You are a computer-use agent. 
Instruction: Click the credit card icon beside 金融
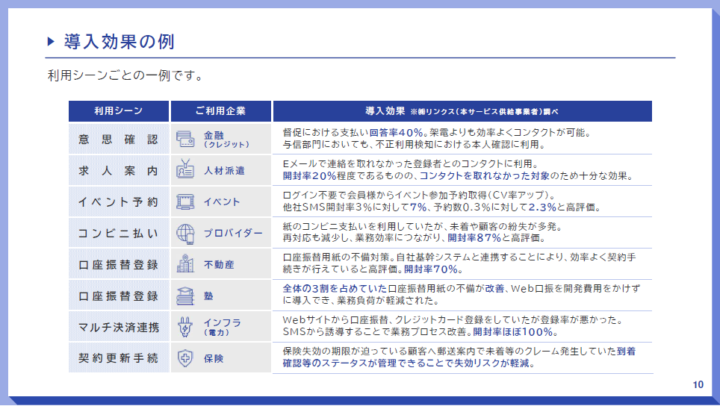pyautogui.click(x=185, y=138)
